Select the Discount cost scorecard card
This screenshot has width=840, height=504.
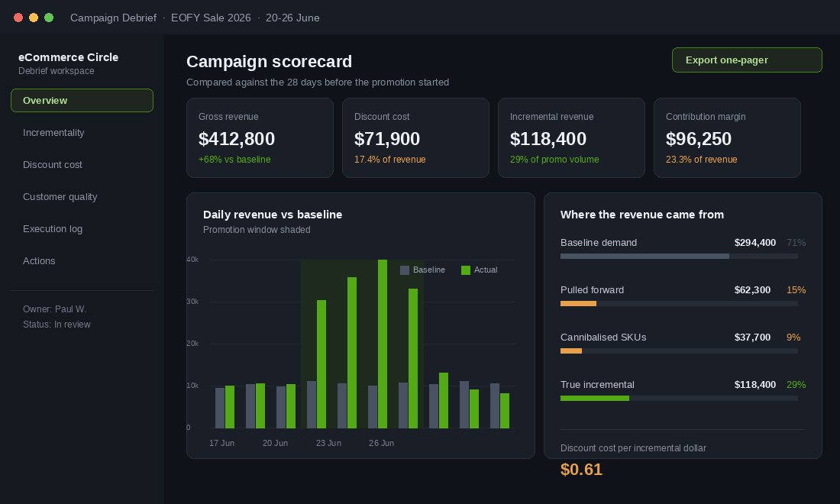pyautogui.click(x=415, y=137)
